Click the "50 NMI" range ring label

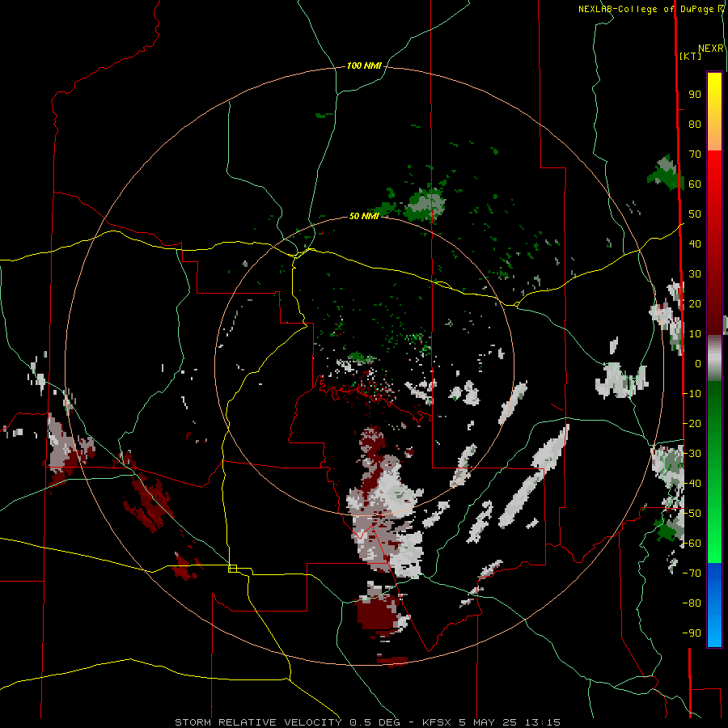pos(364,216)
